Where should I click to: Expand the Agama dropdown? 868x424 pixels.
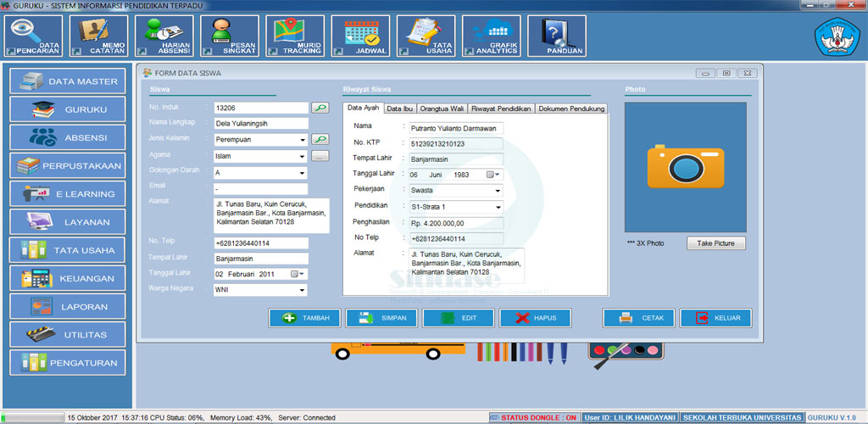click(x=303, y=157)
